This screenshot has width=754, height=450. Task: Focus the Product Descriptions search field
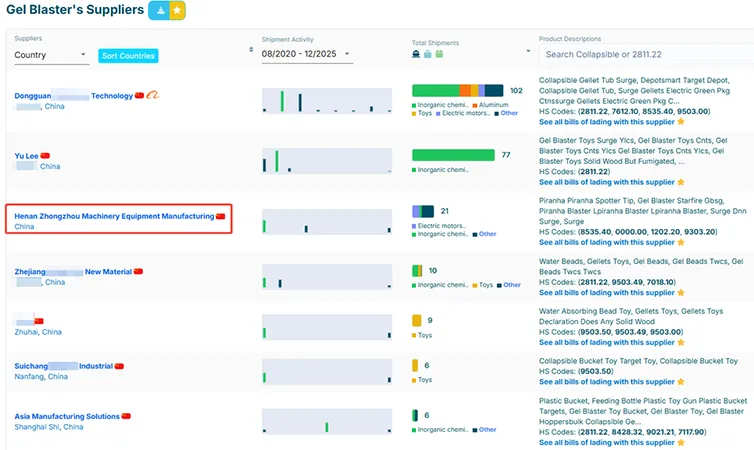tap(645, 54)
